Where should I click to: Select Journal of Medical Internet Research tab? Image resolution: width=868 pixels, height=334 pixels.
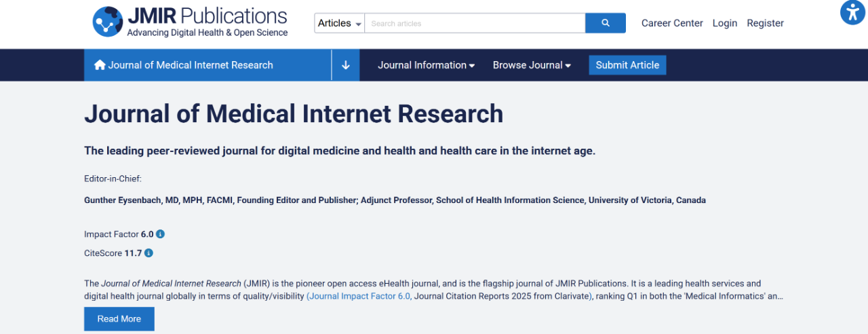point(191,65)
